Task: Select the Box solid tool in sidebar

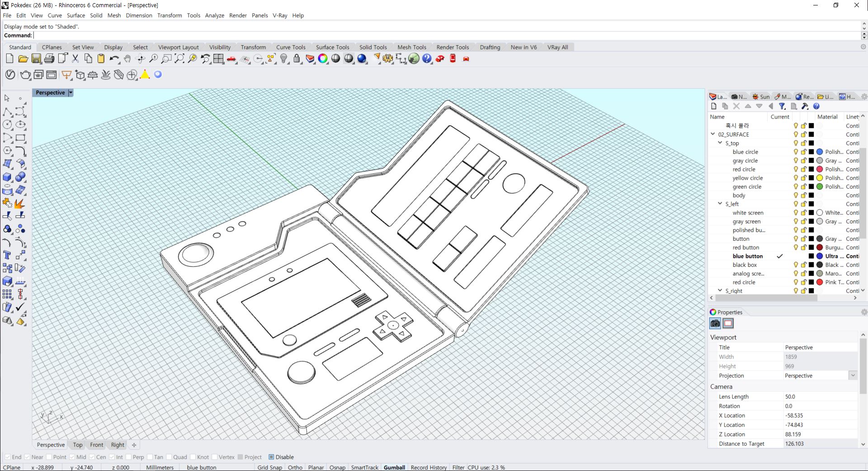Action: pyautogui.click(x=7, y=177)
